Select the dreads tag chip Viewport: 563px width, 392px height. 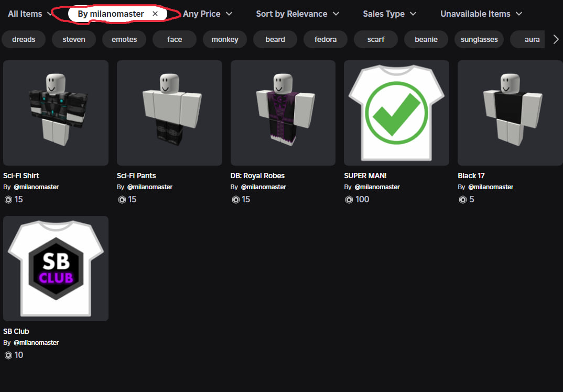(x=24, y=39)
